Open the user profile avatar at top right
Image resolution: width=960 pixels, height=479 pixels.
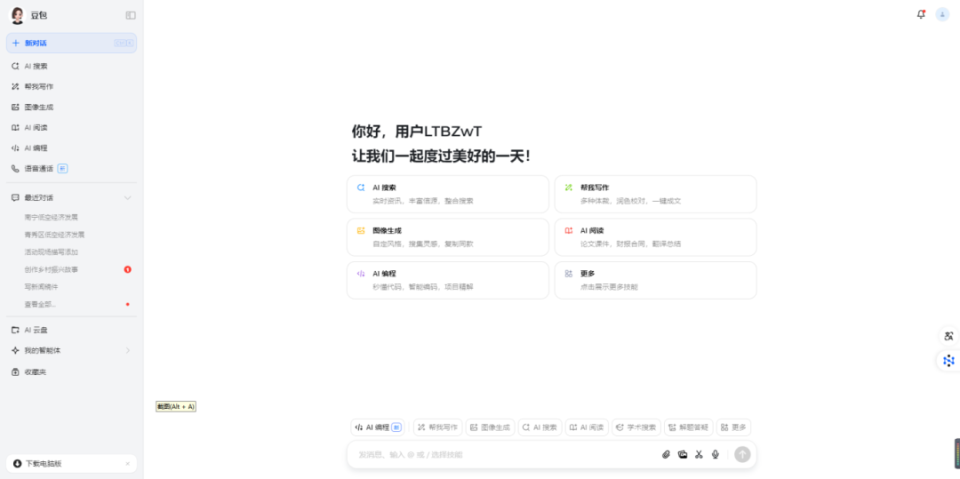[942, 15]
